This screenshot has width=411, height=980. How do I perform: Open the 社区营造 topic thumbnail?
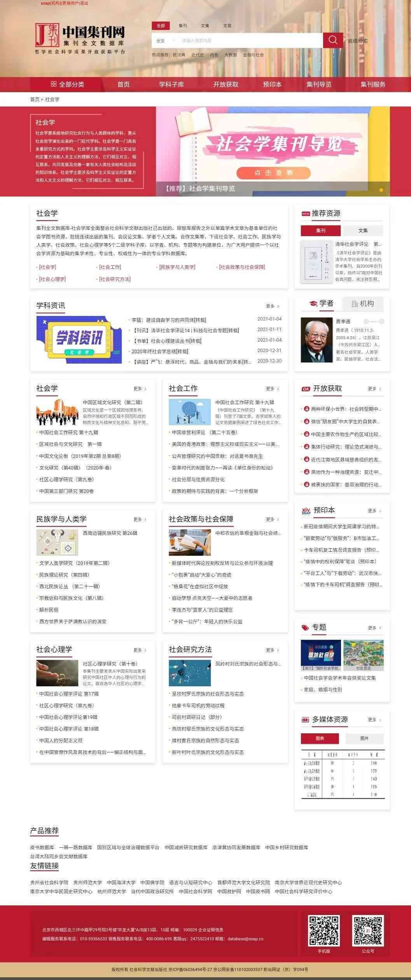pos(364,655)
